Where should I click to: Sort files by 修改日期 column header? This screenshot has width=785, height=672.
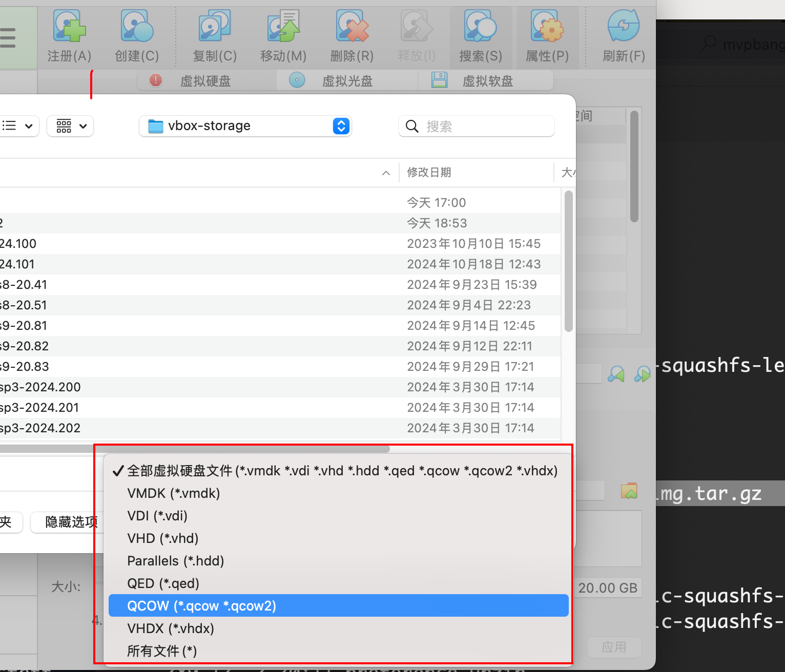coord(429,173)
